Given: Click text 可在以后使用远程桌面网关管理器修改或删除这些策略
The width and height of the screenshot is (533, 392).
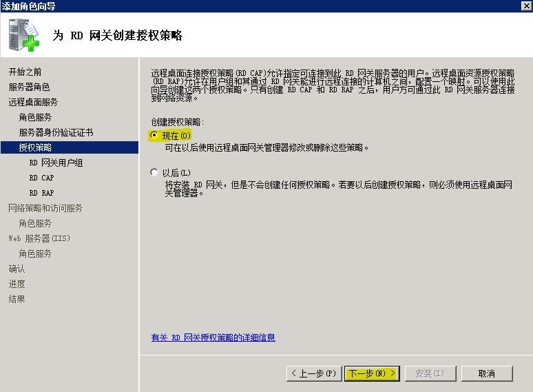Looking at the screenshot, I should pyautogui.click(x=266, y=147).
